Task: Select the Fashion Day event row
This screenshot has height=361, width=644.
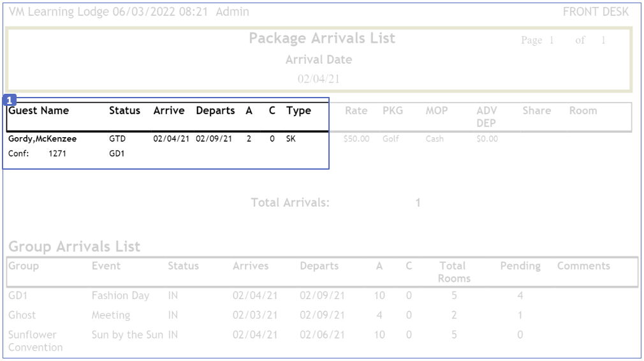Action: click(120, 295)
